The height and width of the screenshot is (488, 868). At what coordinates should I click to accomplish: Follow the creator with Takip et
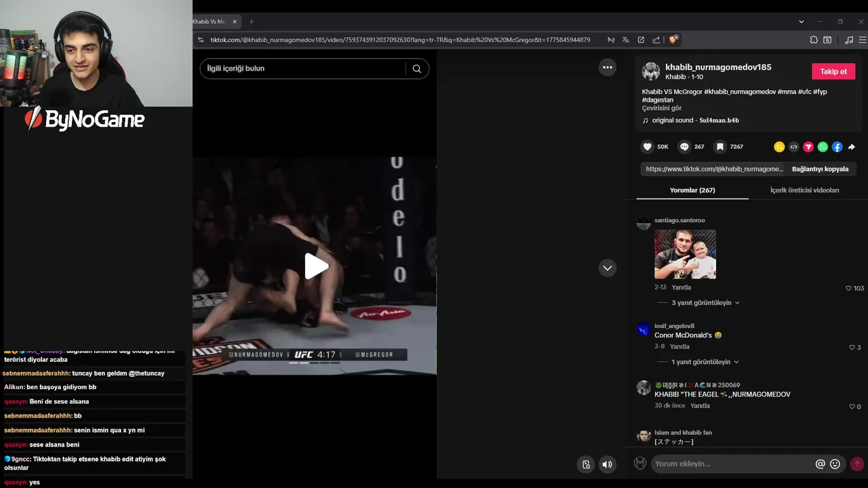833,71
